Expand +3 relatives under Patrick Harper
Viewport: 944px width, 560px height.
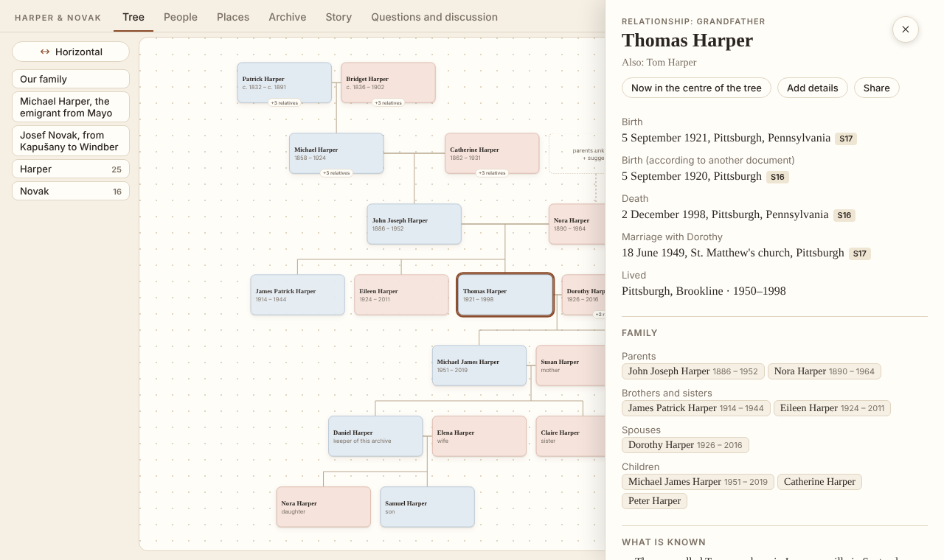[x=284, y=102]
